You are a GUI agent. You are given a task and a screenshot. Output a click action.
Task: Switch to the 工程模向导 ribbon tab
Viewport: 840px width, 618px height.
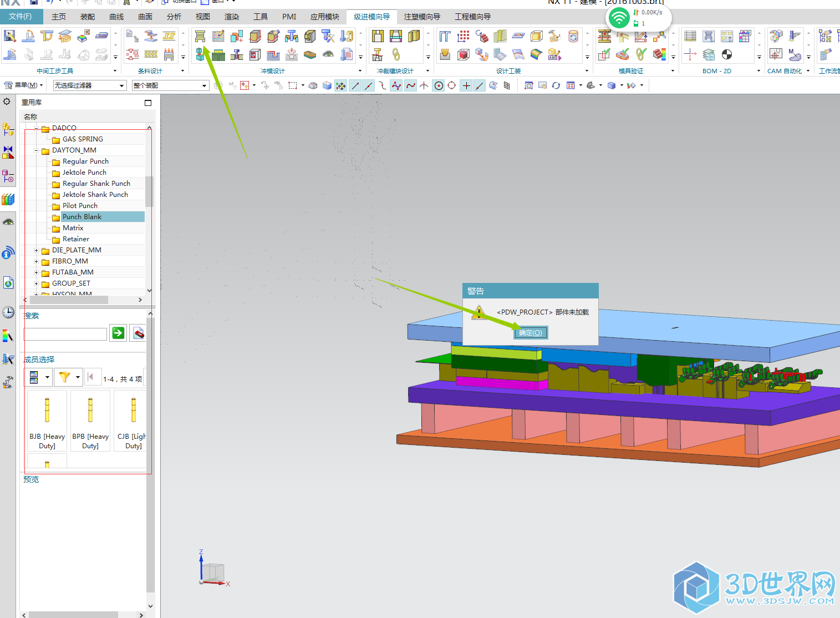click(473, 17)
